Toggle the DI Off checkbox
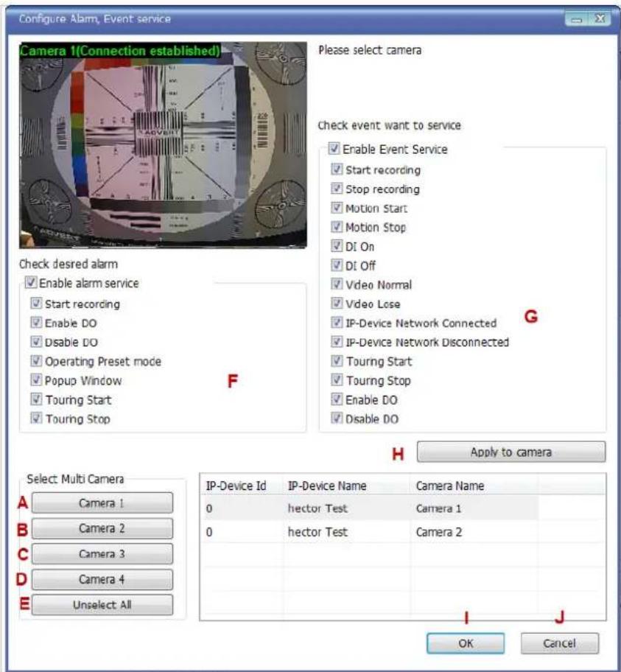The width and height of the screenshot is (621, 672). [x=337, y=265]
